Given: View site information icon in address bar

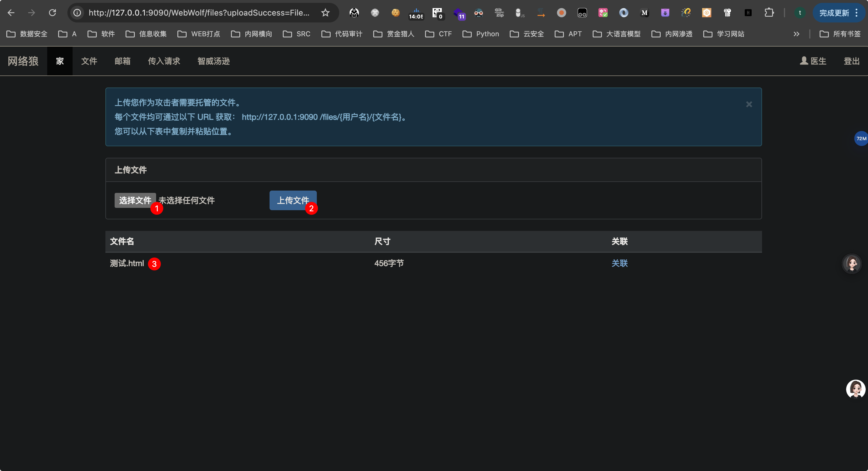Looking at the screenshot, I should pos(77,13).
